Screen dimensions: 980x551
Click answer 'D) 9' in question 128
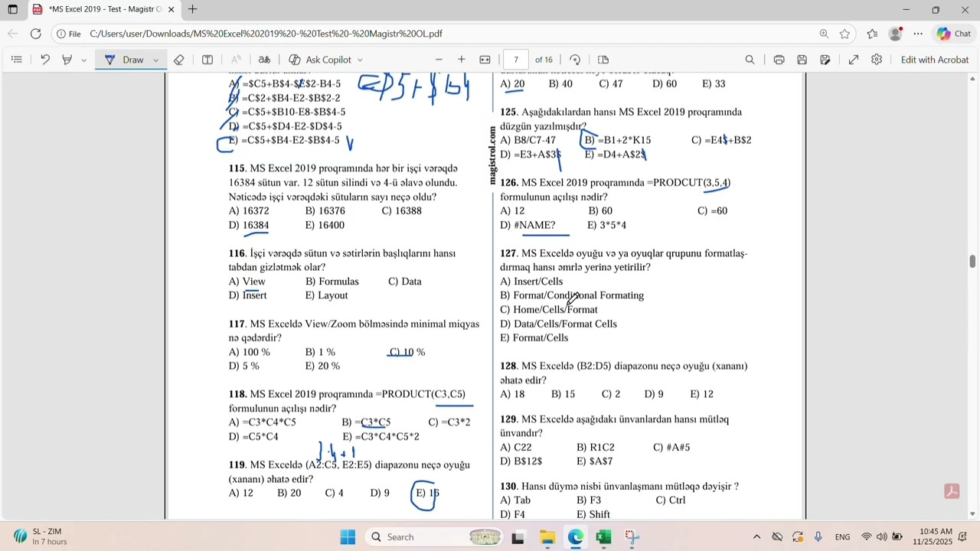pyautogui.click(x=654, y=394)
